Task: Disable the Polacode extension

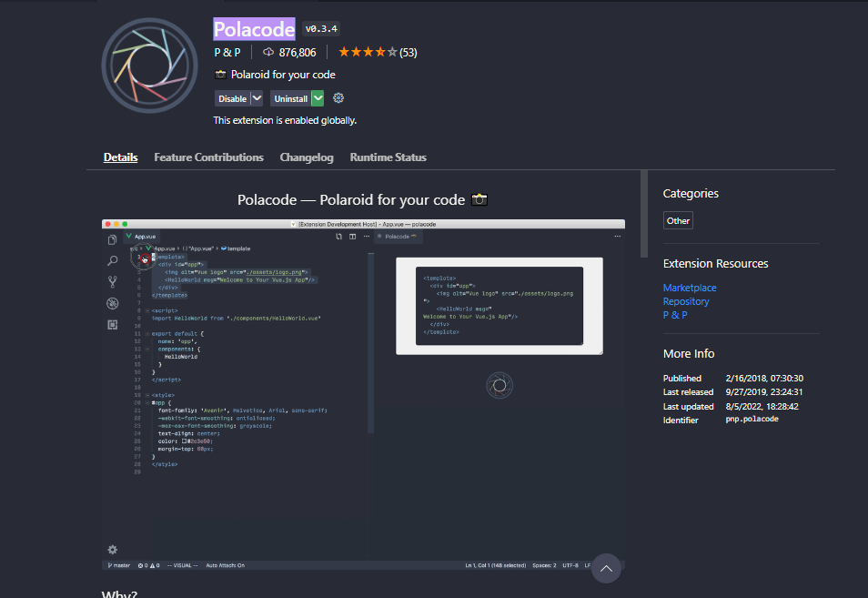Action: click(233, 98)
